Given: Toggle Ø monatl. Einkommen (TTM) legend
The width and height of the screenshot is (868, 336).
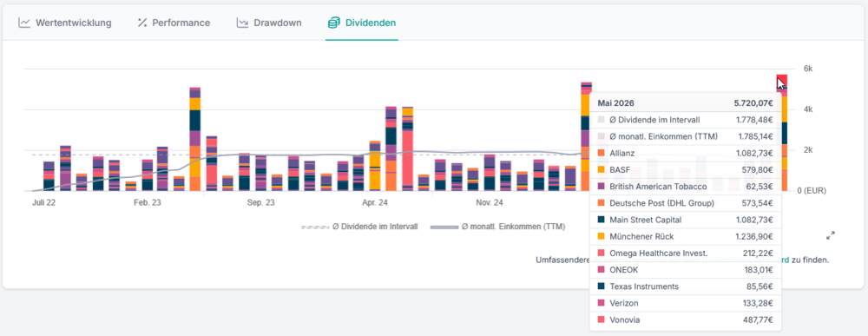Looking at the screenshot, I should coord(497,227).
